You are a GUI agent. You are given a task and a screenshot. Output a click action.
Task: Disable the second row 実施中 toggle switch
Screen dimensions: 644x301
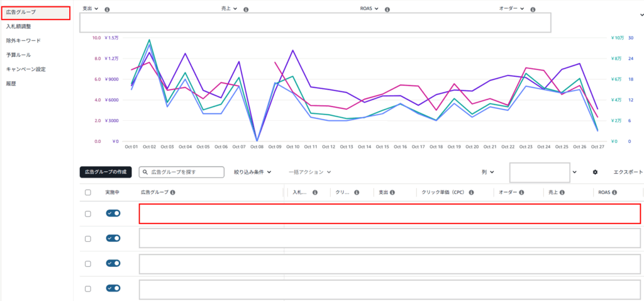(x=113, y=239)
